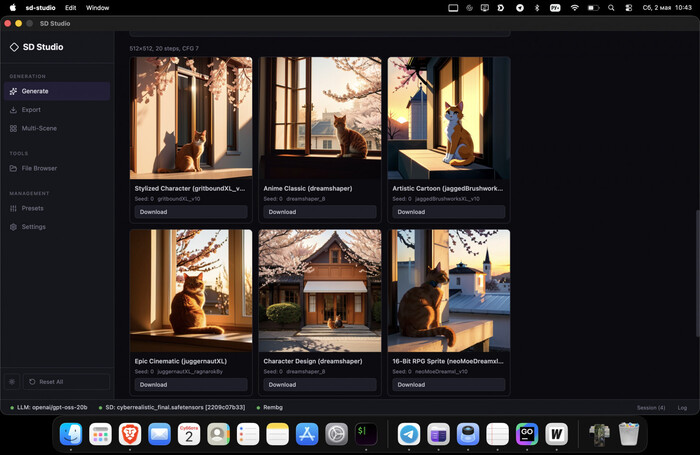
Task: Download the Epic Cinematic image
Action: 191,384
